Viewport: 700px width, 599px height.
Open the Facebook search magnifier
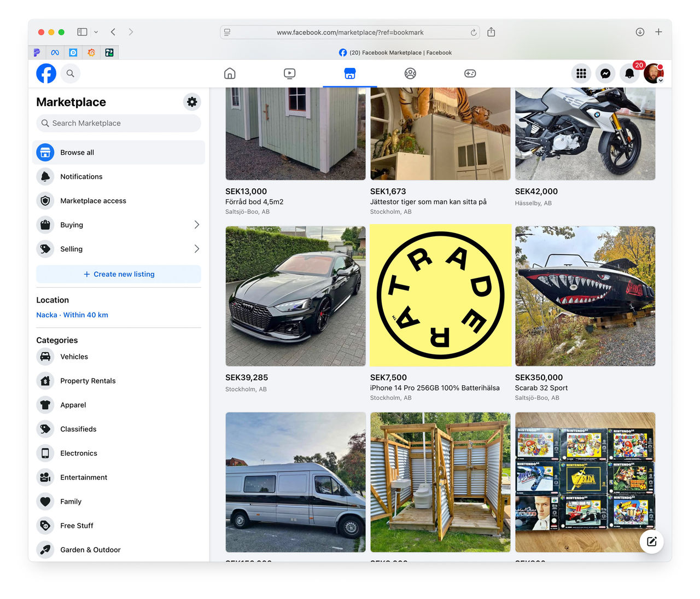click(x=71, y=73)
